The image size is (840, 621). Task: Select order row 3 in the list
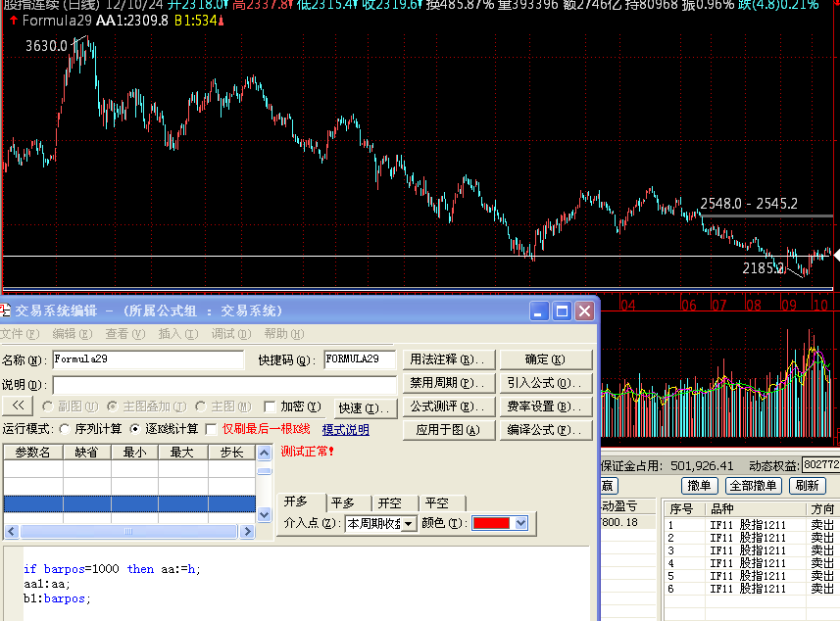pos(745,550)
